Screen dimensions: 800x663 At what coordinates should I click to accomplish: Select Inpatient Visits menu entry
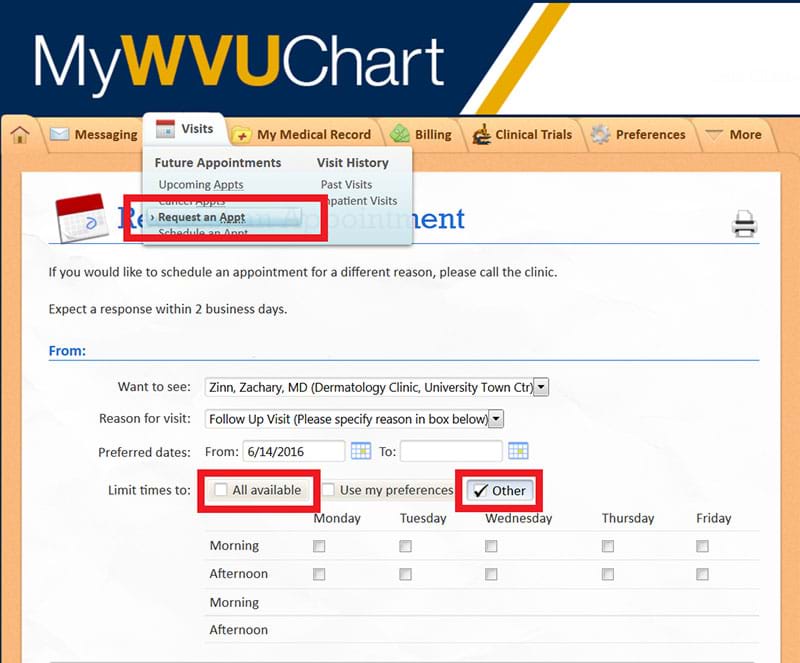tap(362, 201)
